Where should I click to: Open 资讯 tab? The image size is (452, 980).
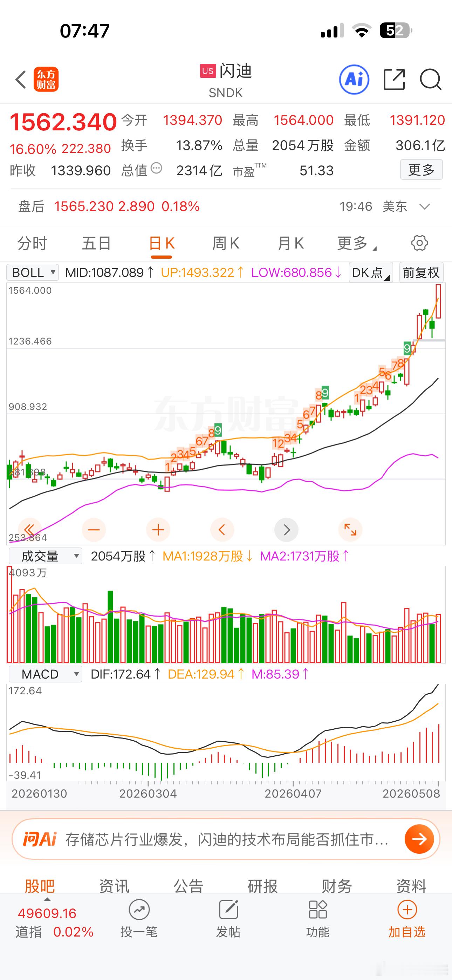click(114, 886)
